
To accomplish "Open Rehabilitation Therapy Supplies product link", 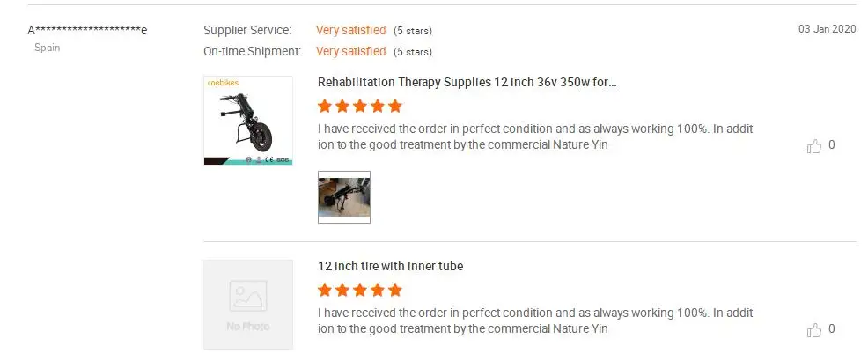I will [467, 82].
